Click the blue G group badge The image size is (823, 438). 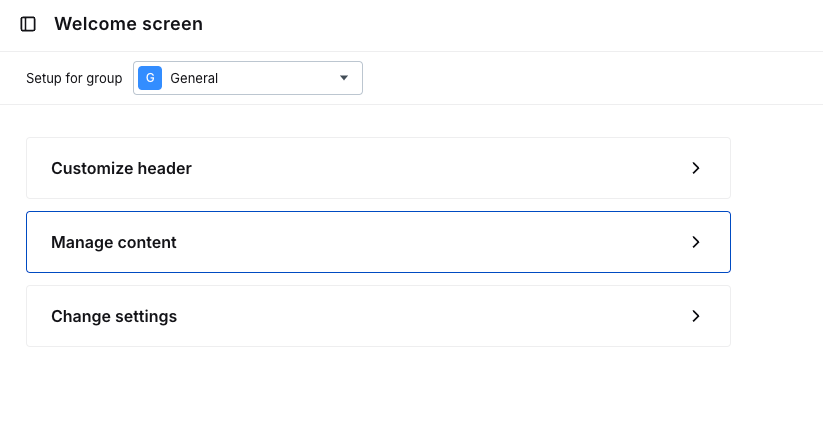[150, 78]
